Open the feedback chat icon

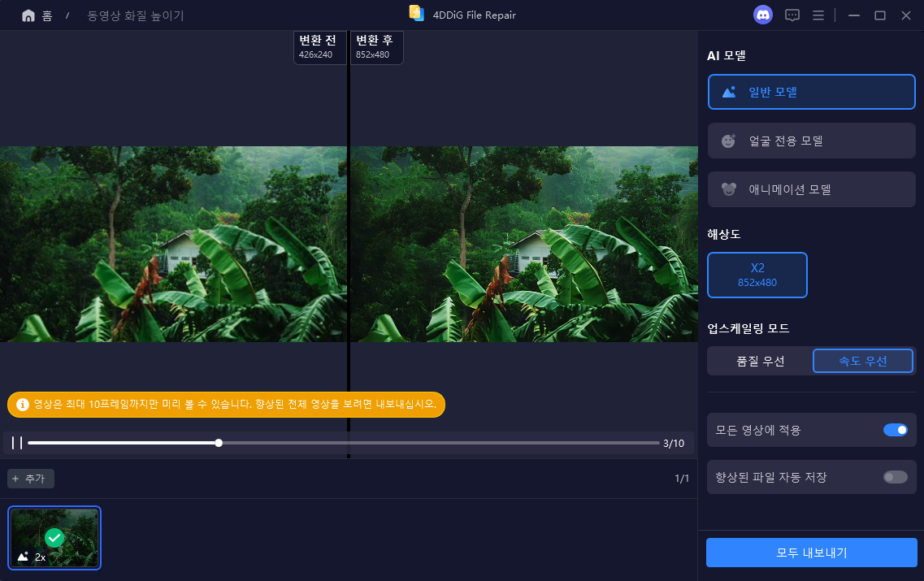pos(792,15)
